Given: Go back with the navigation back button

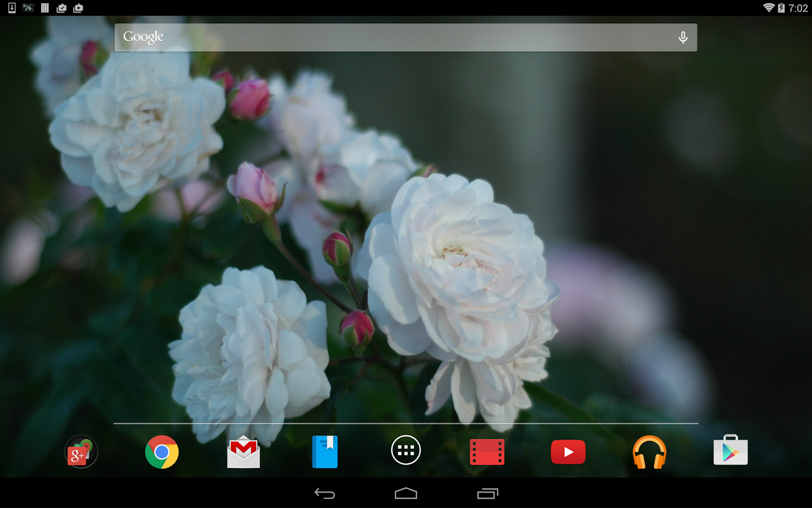Looking at the screenshot, I should (x=325, y=493).
